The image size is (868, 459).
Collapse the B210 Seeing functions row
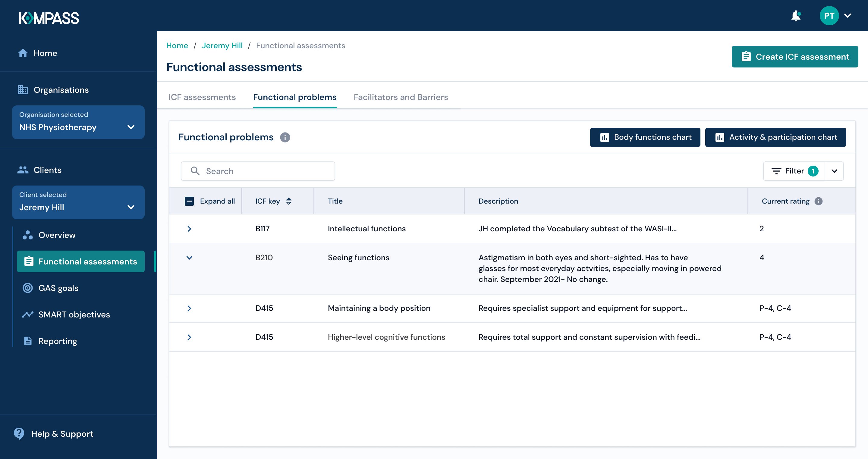189,258
